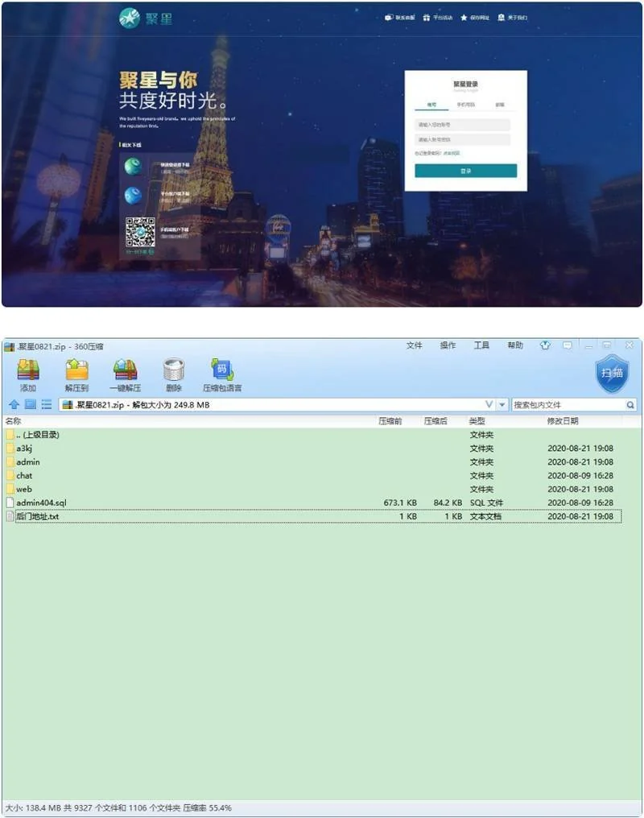
Task: Open the 工具 (Tools) menu
Action: pos(481,345)
